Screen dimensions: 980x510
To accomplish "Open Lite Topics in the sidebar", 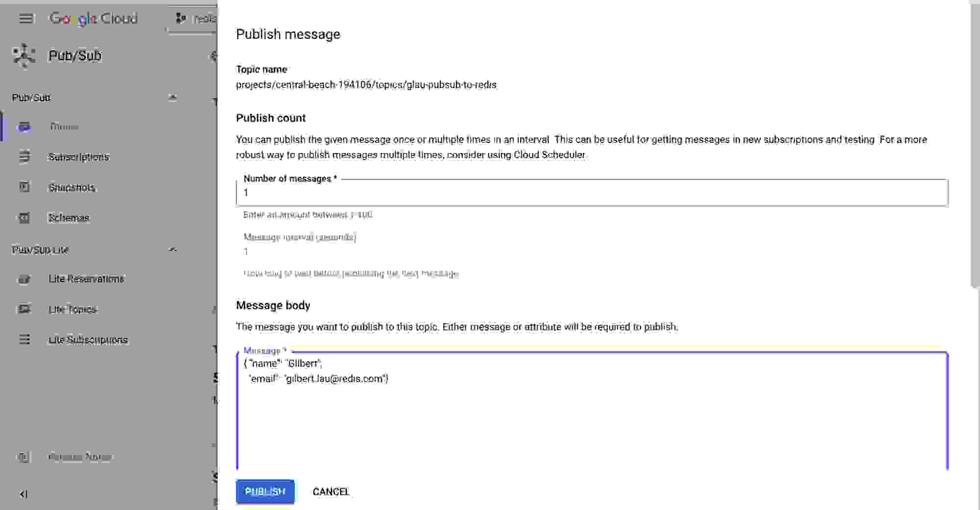I will click(x=72, y=309).
